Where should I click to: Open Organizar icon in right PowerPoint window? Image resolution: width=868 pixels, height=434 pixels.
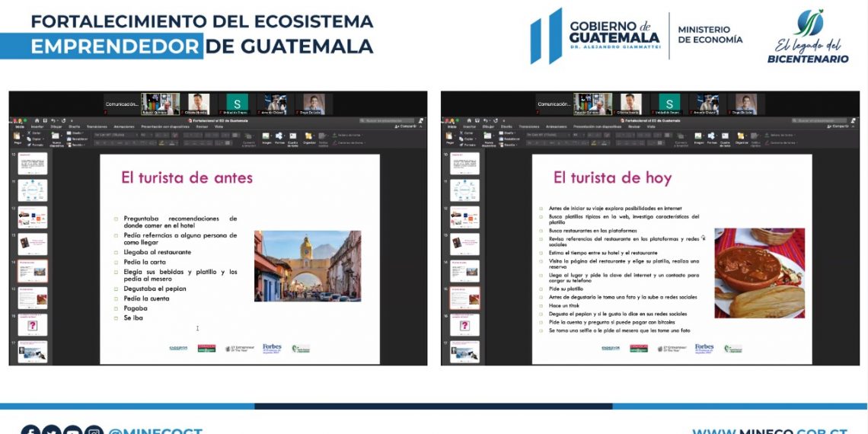pos(741,137)
